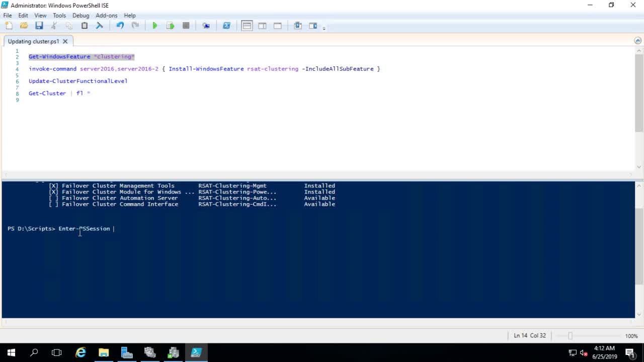644x362 pixels.
Task: Click the 100% zoom level indicator
Action: 631,336
